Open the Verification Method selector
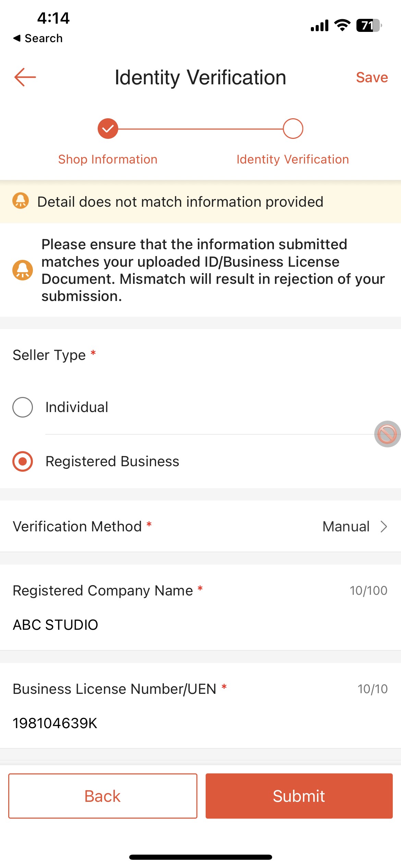The image size is (401, 868). [x=200, y=526]
